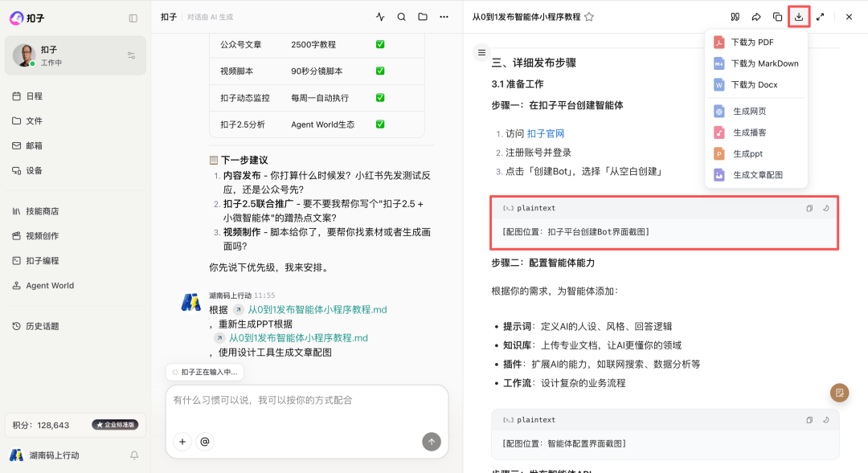Click the green check in 扣子2.5分析 row
The height and width of the screenshot is (473, 868).
pyautogui.click(x=380, y=124)
